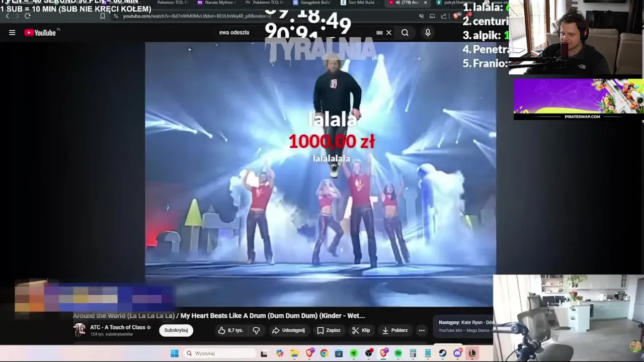Subscribe with the Subskrybuj button
Screen dimensions: 644x362
[176, 330]
